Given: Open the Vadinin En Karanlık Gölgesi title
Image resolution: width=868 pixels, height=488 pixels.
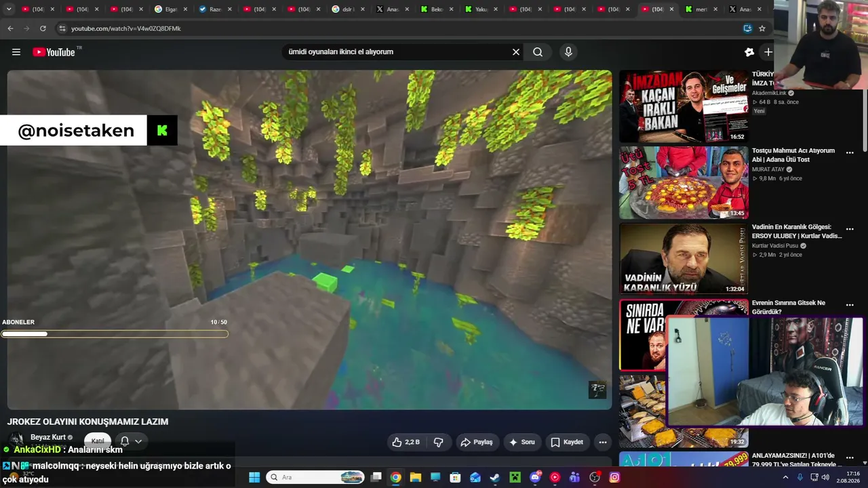Looking at the screenshot, I should click(797, 231).
